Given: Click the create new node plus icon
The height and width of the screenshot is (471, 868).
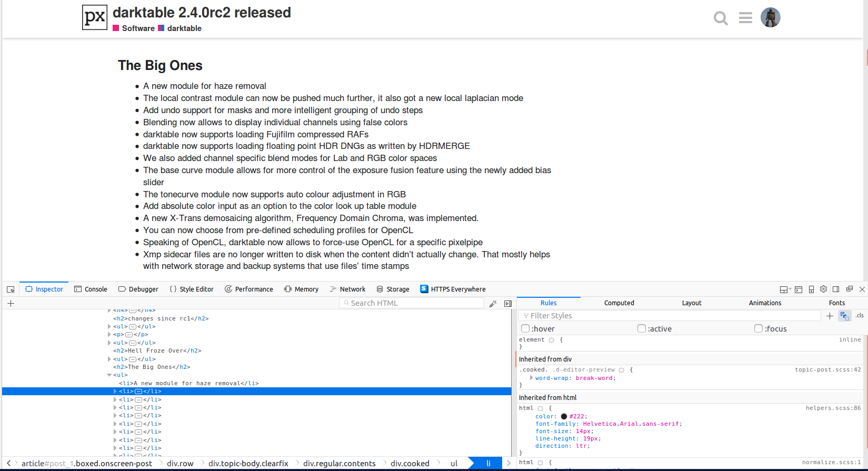Looking at the screenshot, I should (x=11, y=303).
